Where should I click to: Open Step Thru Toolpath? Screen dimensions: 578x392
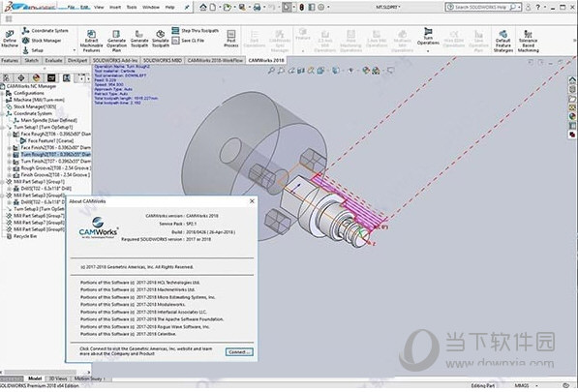pyautogui.click(x=196, y=31)
